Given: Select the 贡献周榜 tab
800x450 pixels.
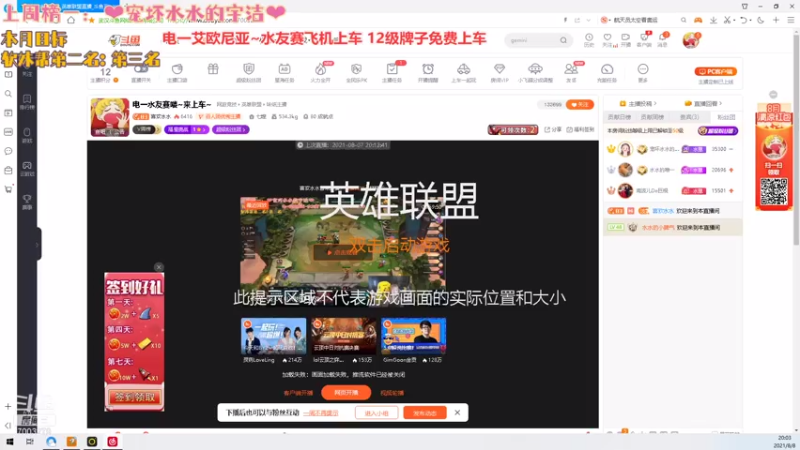Looking at the screenshot, I should click(652, 117).
